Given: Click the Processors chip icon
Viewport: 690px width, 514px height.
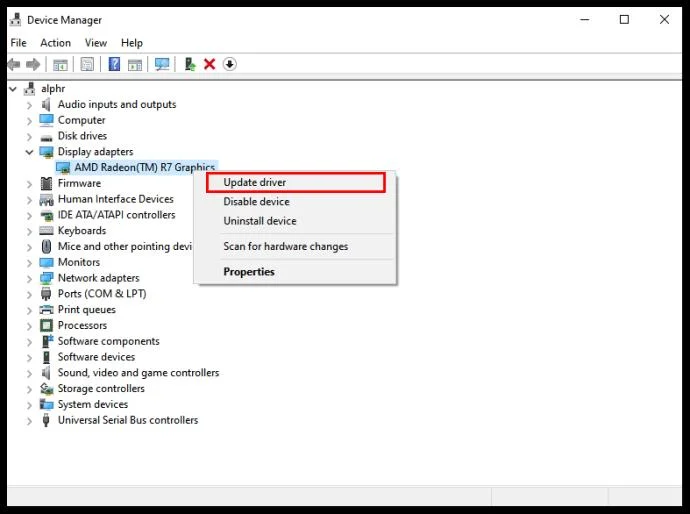Looking at the screenshot, I should [x=46, y=326].
